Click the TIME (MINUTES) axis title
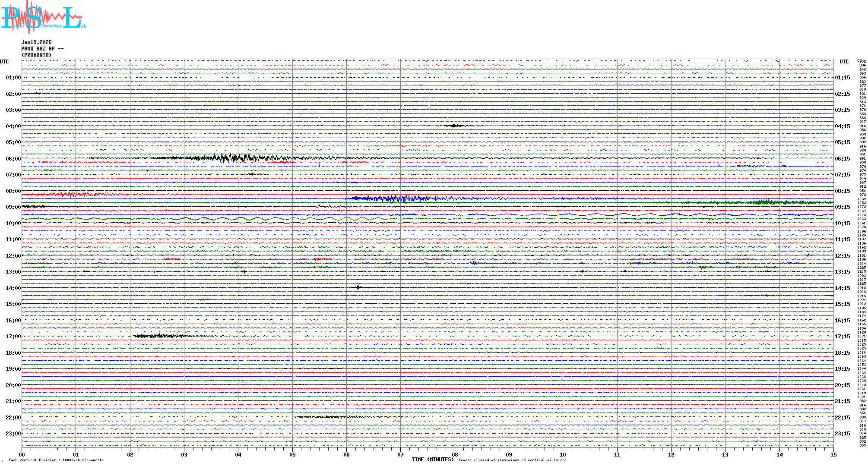The width and height of the screenshot is (868, 466). [432, 460]
